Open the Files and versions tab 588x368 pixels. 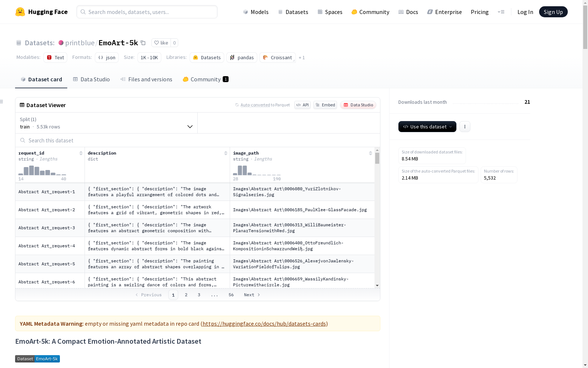[146, 79]
